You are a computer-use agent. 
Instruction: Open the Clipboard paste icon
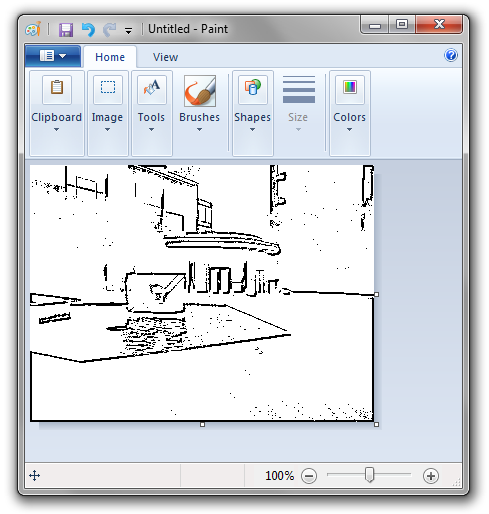57,89
